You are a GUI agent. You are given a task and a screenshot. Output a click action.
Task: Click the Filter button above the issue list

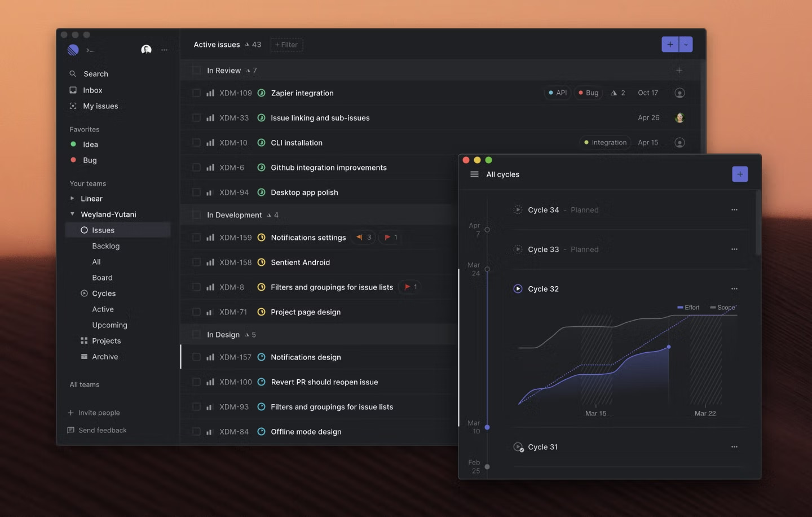[286, 45]
